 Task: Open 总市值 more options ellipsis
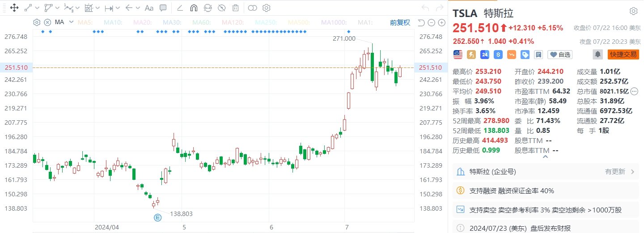click(x=634, y=91)
